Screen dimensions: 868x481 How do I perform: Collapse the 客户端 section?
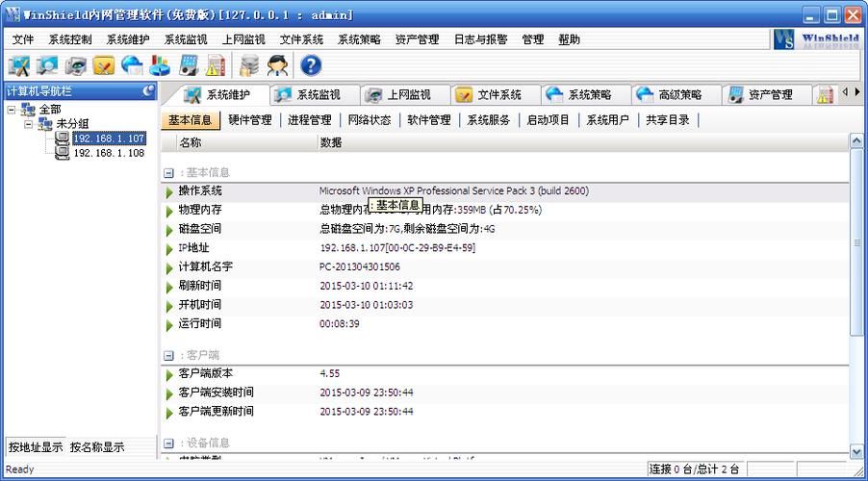point(168,355)
